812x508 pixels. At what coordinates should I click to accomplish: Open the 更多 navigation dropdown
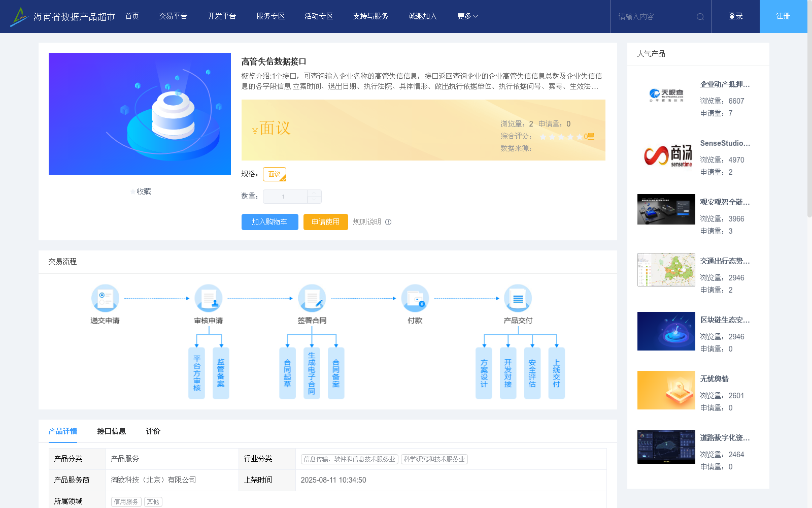[466, 16]
